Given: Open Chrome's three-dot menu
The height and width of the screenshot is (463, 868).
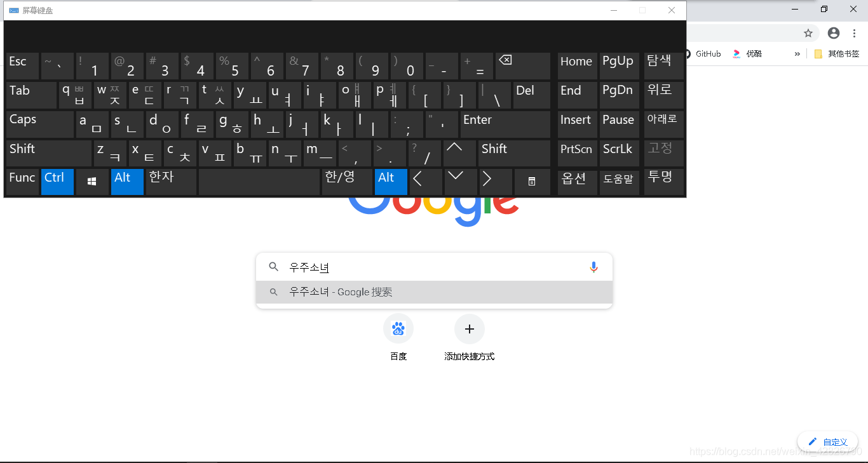Looking at the screenshot, I should point(855,33).
